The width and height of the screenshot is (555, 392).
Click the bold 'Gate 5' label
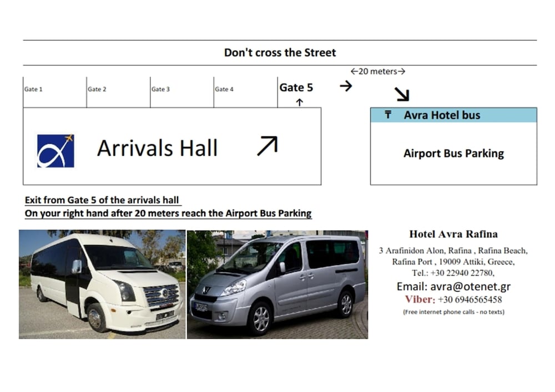click(296, 87)
